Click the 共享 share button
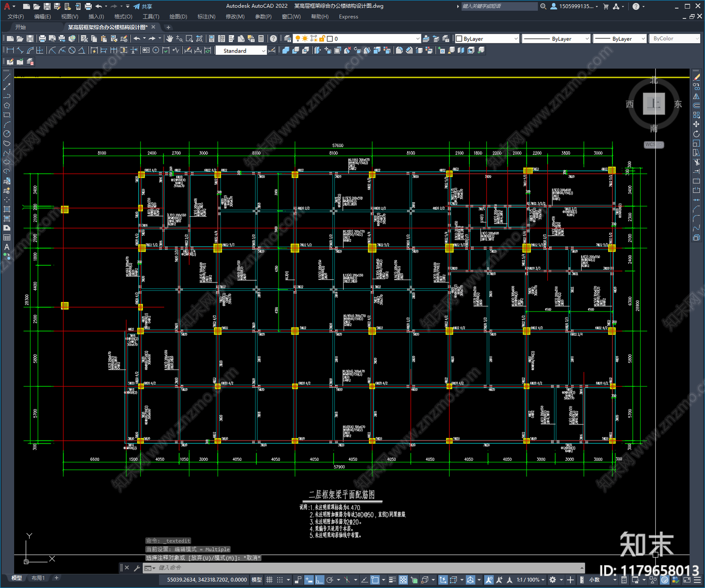Screen dimensions: 705x588 pyautogui.click(x=143, y=6)
